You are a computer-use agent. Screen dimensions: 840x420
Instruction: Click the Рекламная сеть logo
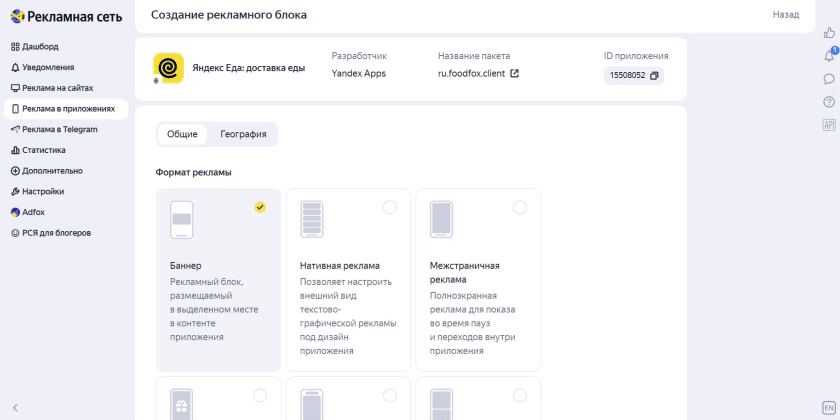pos(66,17)
